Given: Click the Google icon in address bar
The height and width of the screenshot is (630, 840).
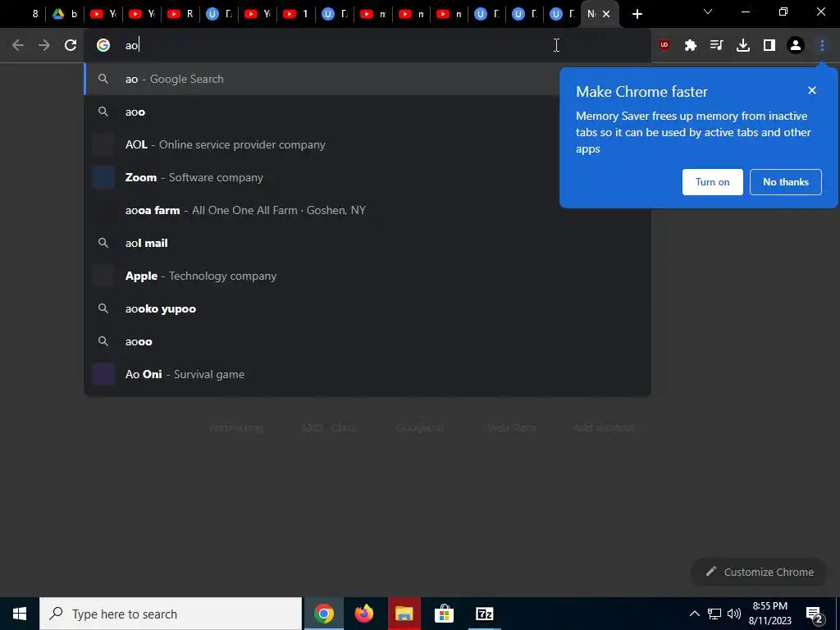Looking at the screenshot, I should [103, 46].
